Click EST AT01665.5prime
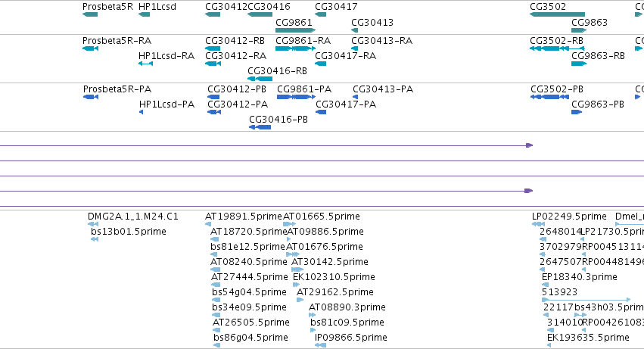Screen dimensions: 644x349 (x=322, y=217)
